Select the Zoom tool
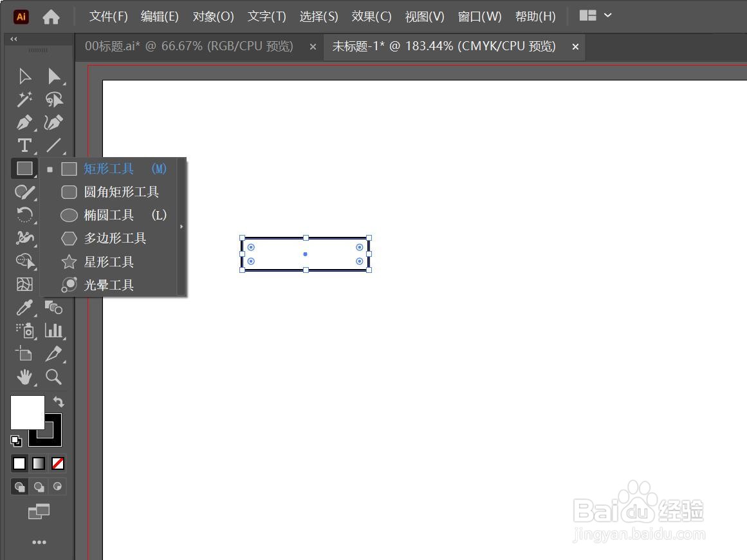 point(54,377)
